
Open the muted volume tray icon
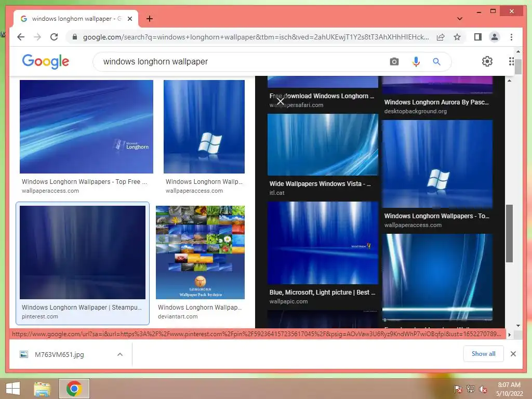point(483,389)
